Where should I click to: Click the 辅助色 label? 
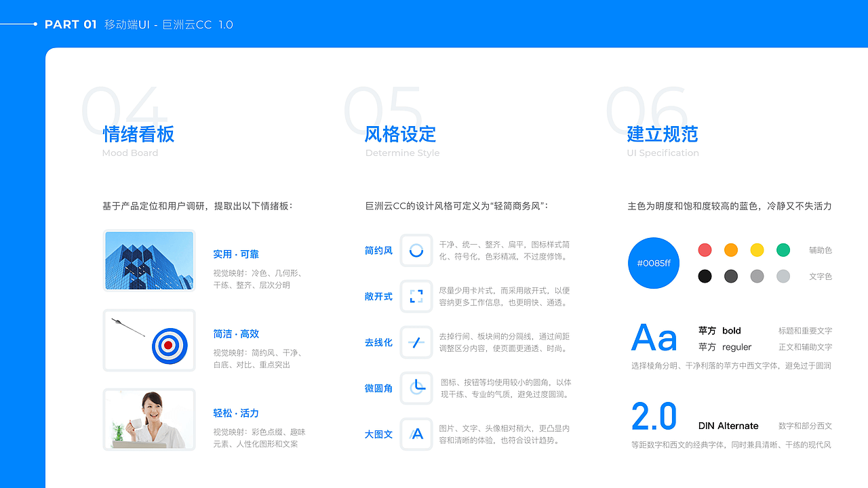pos(821,251)
